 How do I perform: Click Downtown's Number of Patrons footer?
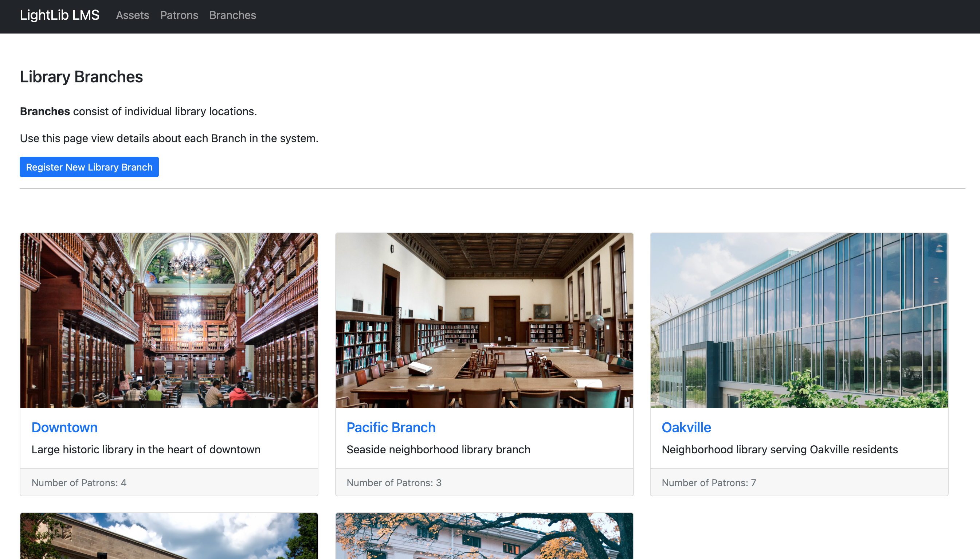(79, 482)
